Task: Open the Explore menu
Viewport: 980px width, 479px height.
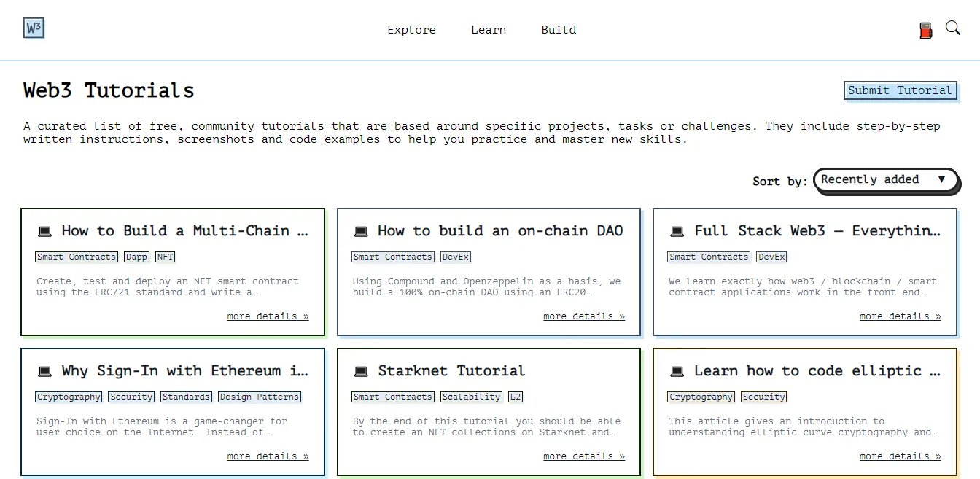Action: (411, 30)
